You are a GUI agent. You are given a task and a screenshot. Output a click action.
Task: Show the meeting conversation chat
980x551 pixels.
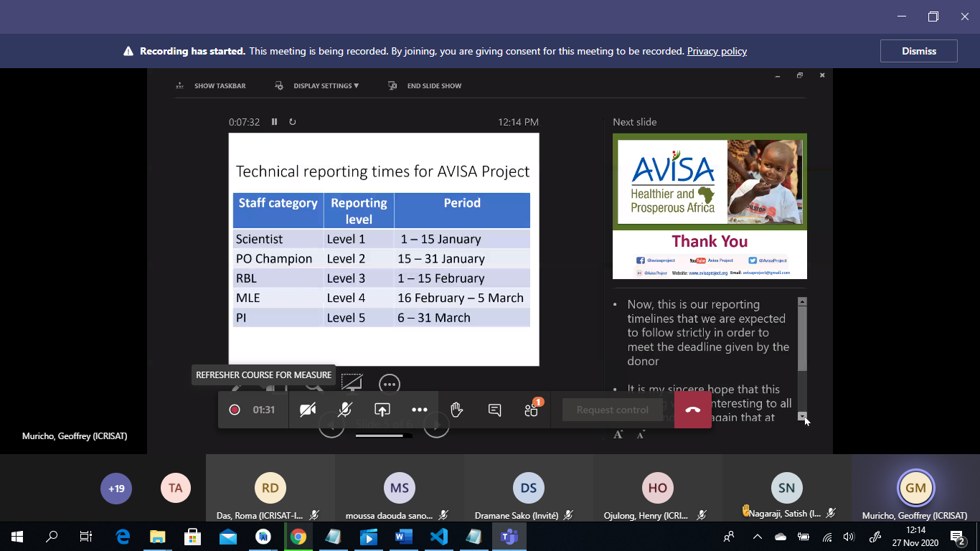click(494, 410)
